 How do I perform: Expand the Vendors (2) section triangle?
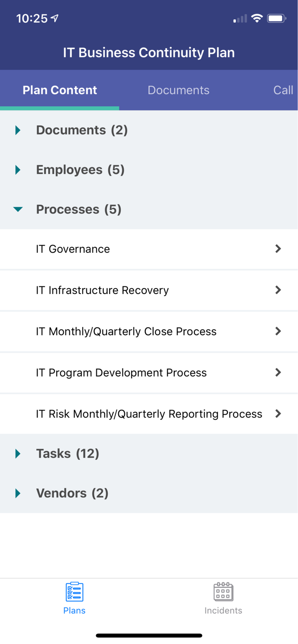pos(18,493)
